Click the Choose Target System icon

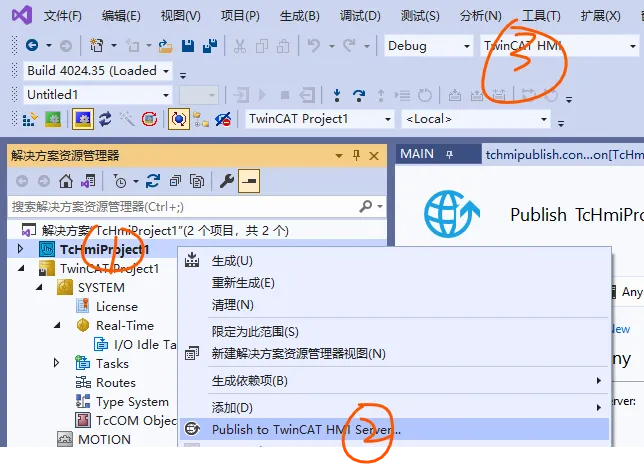pos(201,119)
